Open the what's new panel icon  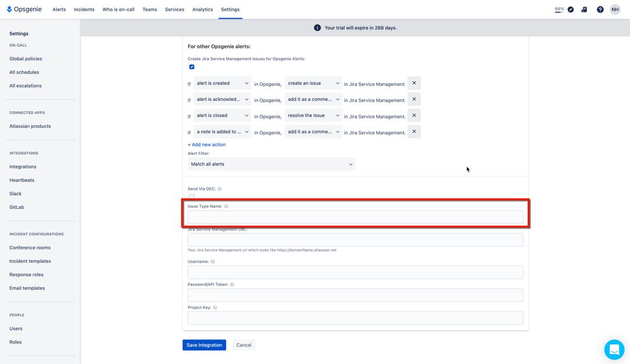point(584,9)
